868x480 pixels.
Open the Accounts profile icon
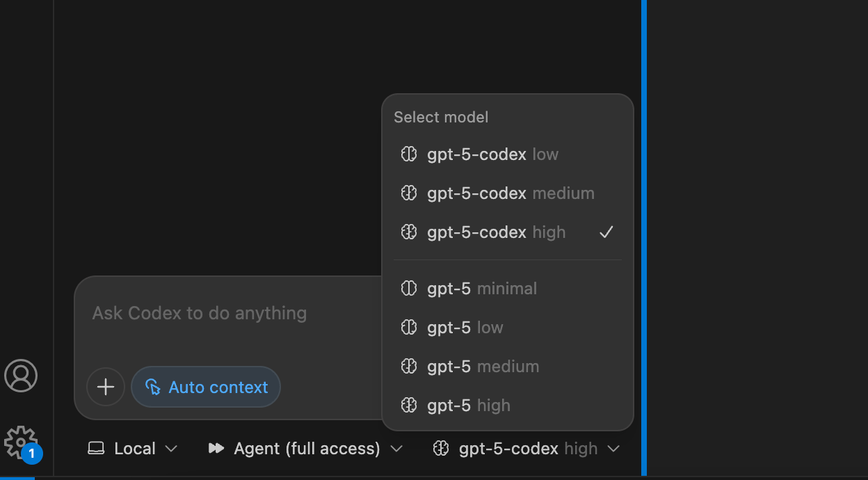21,376
